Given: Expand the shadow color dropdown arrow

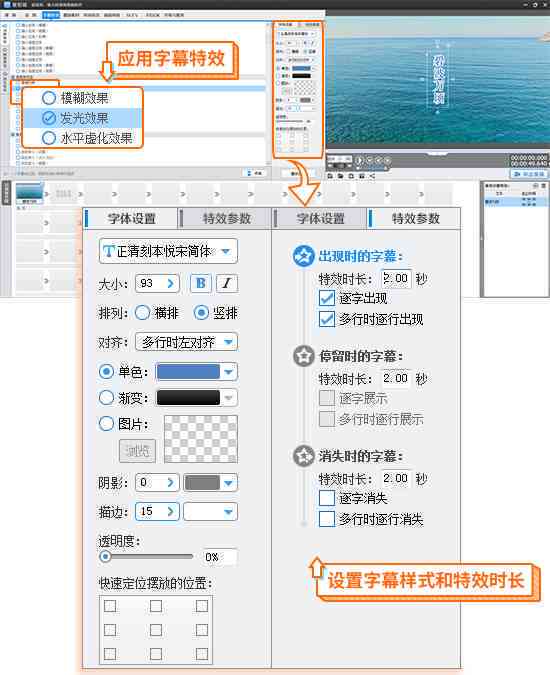Looking at the screenshot, I should point(229,483).
